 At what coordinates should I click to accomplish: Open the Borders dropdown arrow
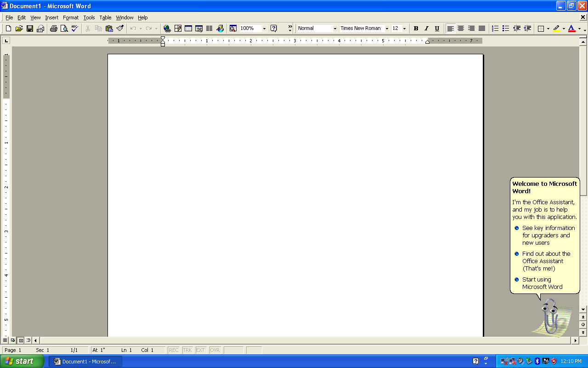(x=548, y=29)
